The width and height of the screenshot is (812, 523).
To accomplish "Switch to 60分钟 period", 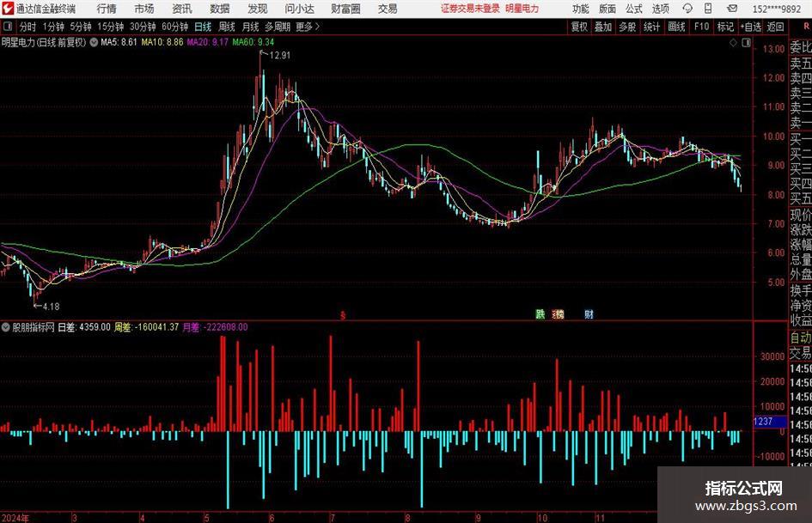I will (175, 27).
